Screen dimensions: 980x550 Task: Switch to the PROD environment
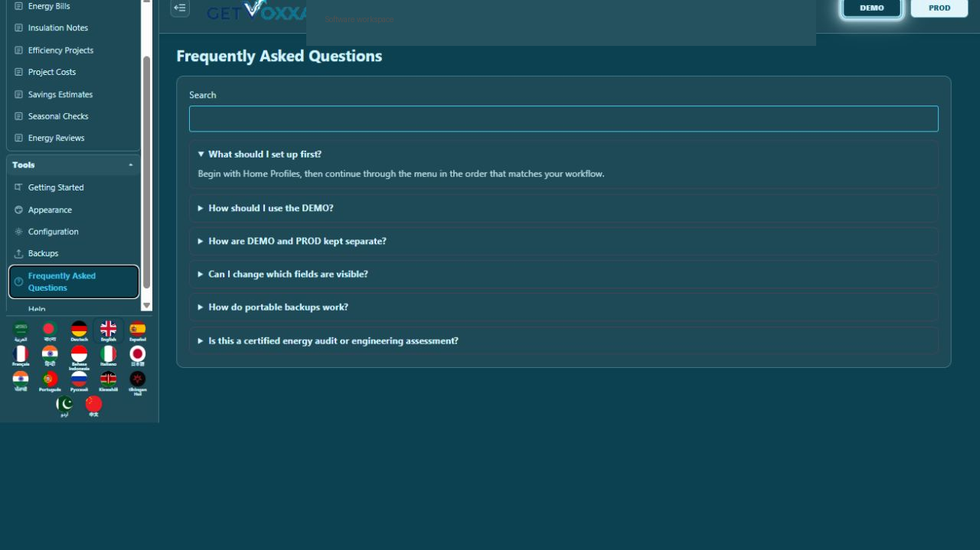(939, 8)
